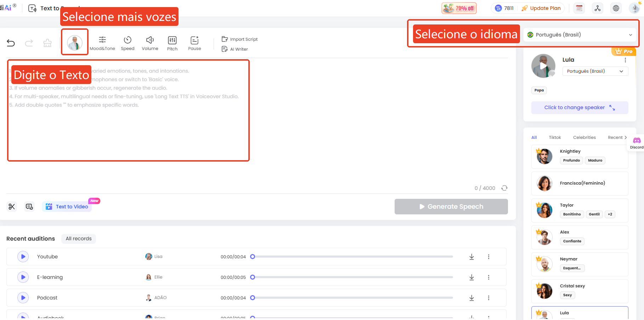The width and height of the screenshot is (644, 320).
Task: Select the Tiktok voices tab
Action: tap(555, 137)
